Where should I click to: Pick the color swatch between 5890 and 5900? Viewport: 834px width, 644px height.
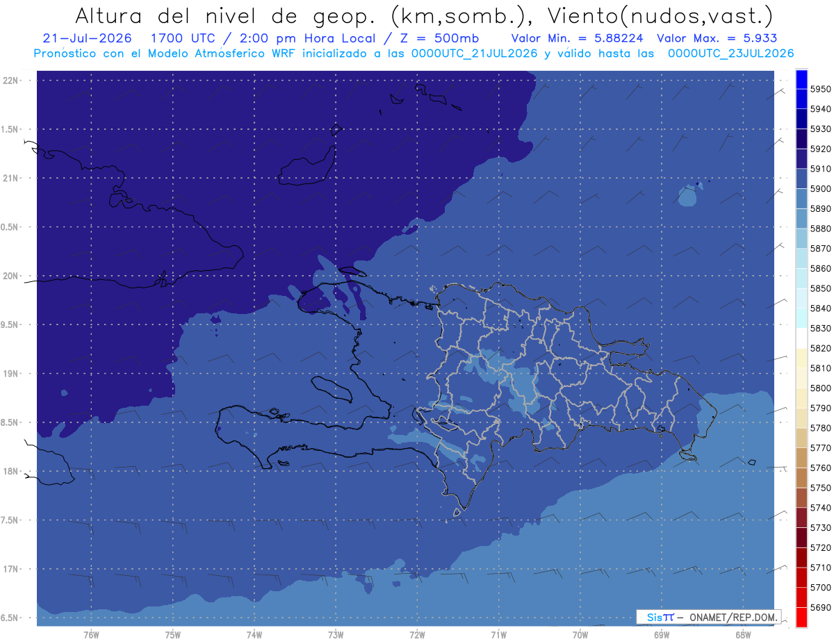point(801,199)
